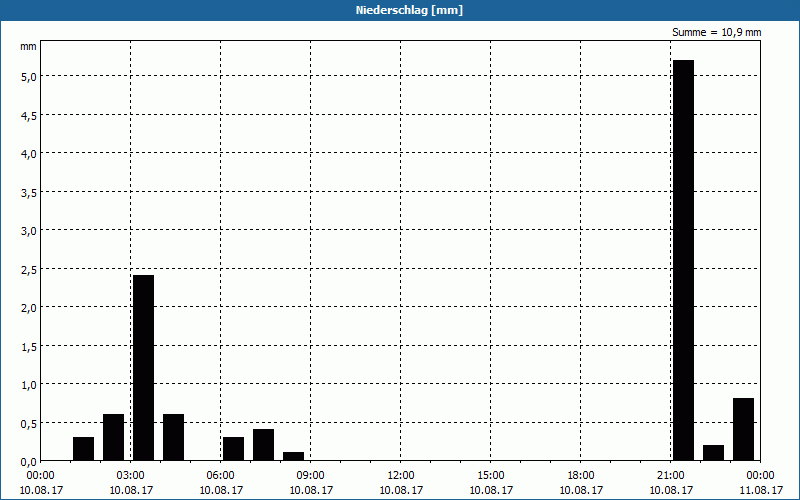This screenshot has height=500, width=800.
Task: Click the 0,4 mm bar after 07:00
Action: tap(263, 445)
